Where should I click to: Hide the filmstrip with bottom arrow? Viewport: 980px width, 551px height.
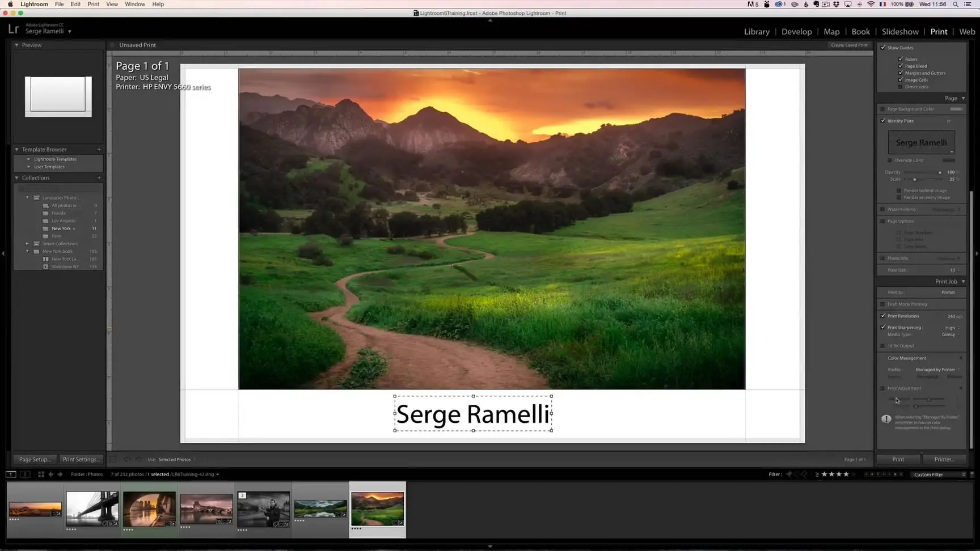[490, 547]
